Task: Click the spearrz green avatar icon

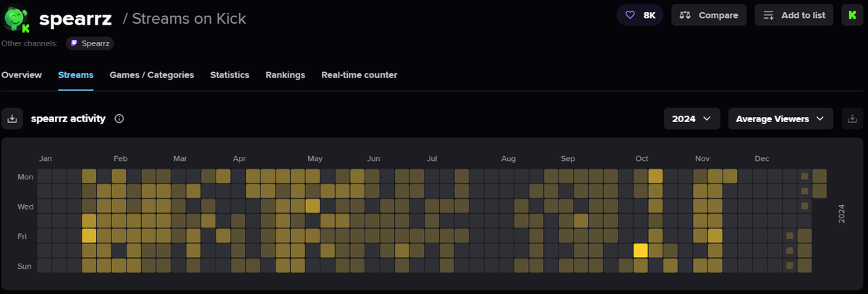Action: pos(17,18)
